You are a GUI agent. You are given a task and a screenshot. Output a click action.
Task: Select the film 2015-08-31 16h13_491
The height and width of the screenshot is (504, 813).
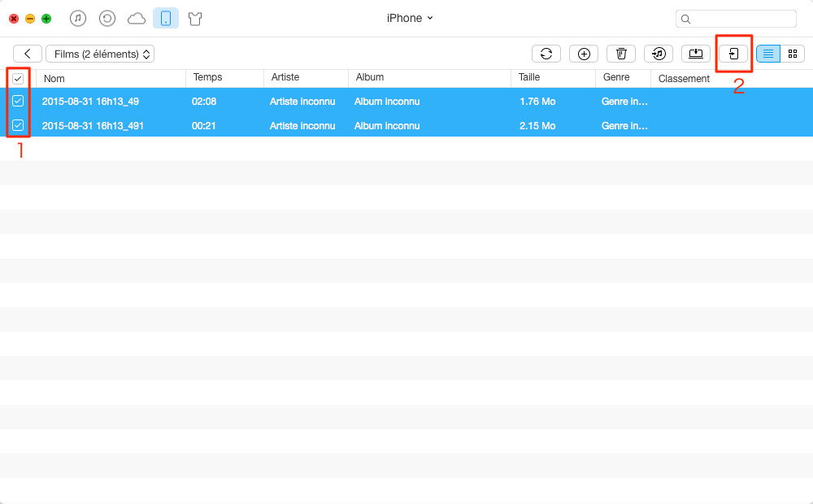pyautogui.click(x=93, y=126)
